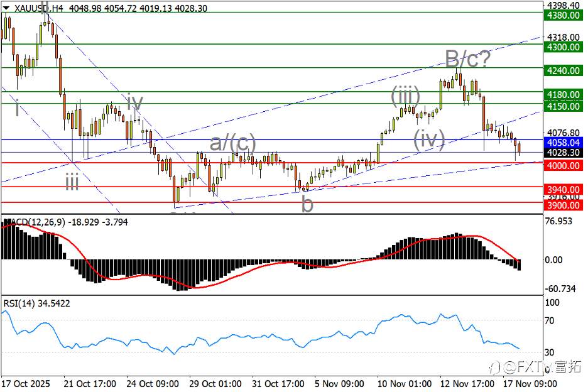Select the 4300.00 green price label
Screen dimensions: 588x392
tap(563, 47)
